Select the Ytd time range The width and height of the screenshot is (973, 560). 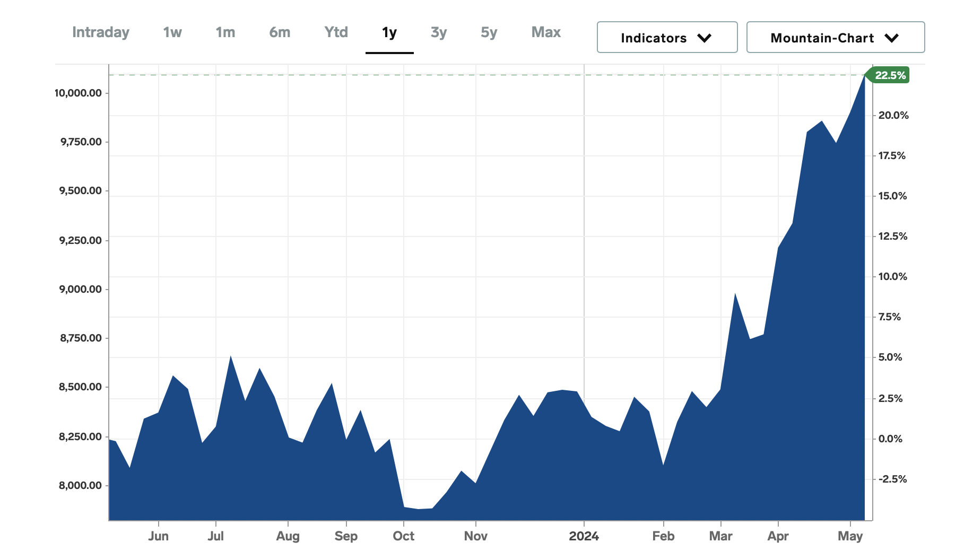tap(336, 32)
